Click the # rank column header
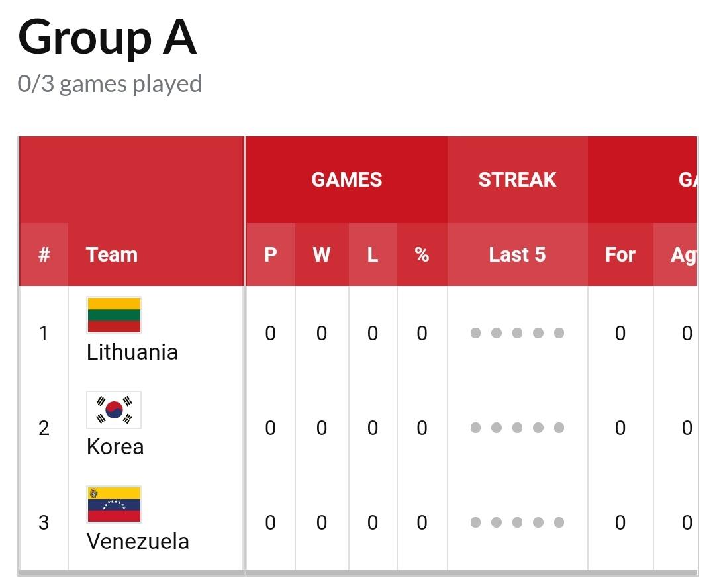This screenshot has width=715, height=588. [44, 254]
